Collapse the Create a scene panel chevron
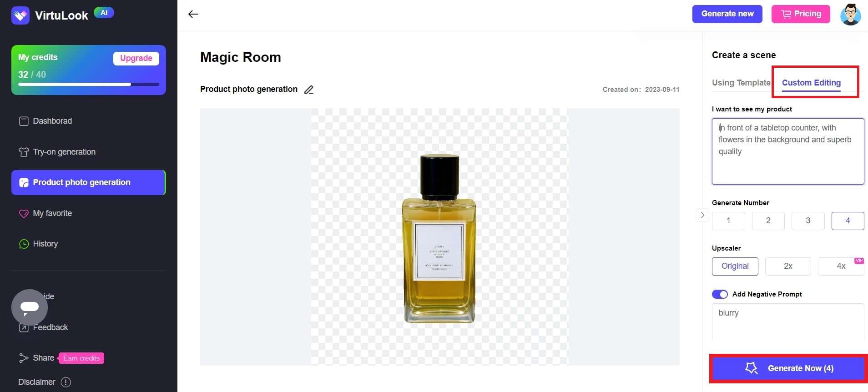Image resolution: width=868 pixels, height=392 pixels. [x=702, y=215]
